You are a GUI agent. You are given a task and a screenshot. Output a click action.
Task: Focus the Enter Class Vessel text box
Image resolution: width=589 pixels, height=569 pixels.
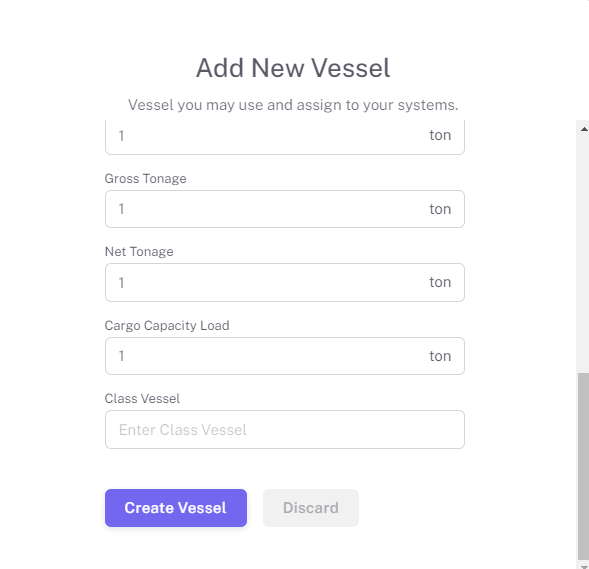pyautogui.click(x=285, y=429)
